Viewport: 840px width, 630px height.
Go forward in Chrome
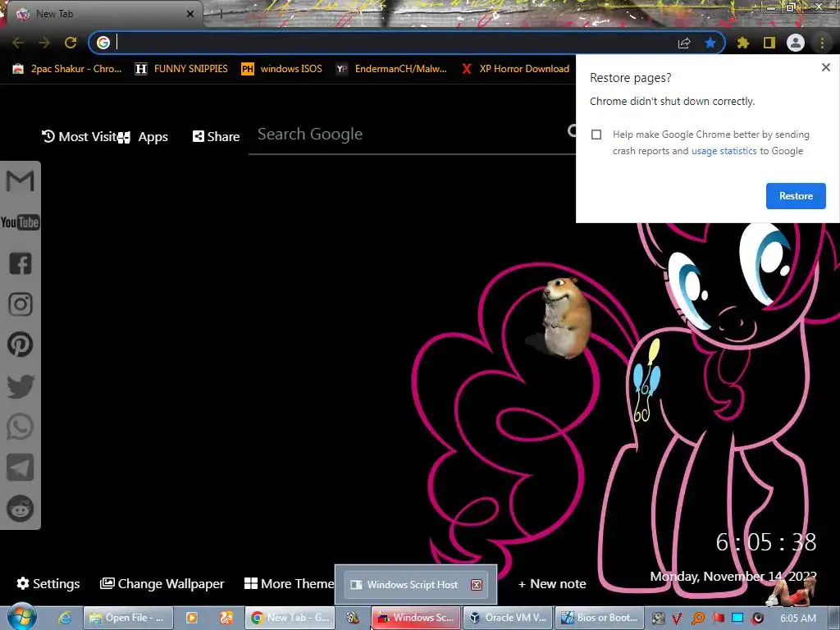44,43
